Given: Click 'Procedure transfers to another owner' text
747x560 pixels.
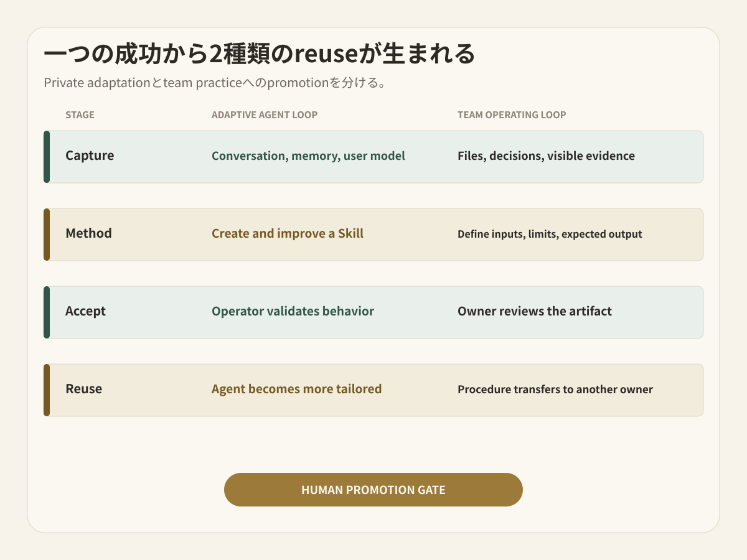Looking at the screenshot, I should pos(555,390).
